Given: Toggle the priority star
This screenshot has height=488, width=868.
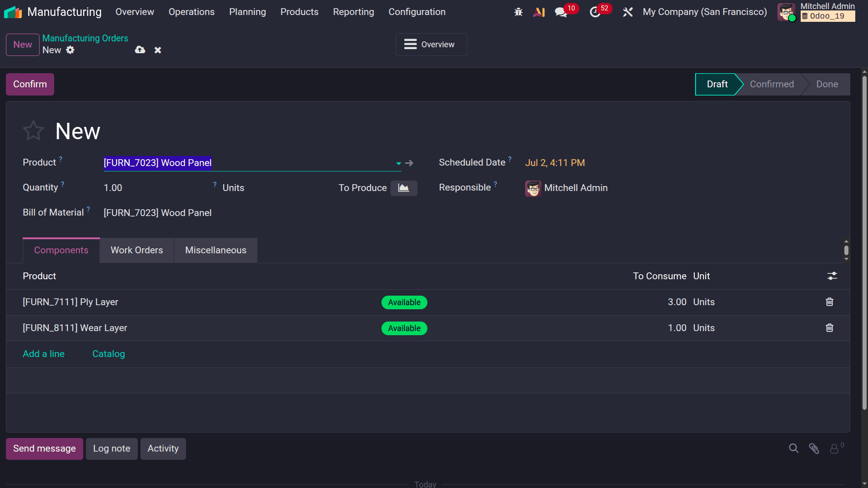Looking at the screenshot, I should tap(33, 131).
